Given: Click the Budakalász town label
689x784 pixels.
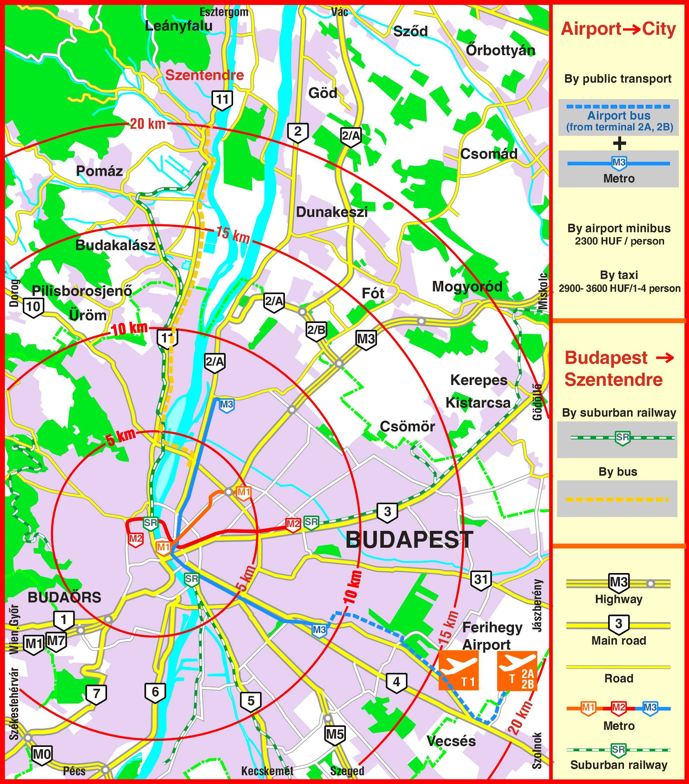Looking at the screenshot, I should (115, 245).
